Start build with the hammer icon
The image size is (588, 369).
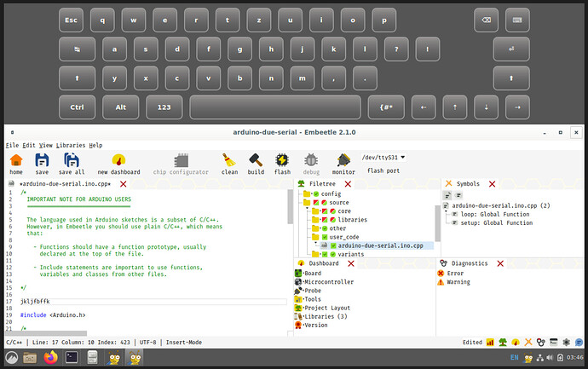(x=255, y=161)
